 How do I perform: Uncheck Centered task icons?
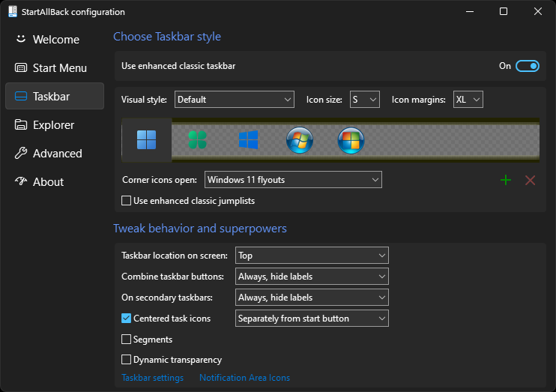click(x=126, y=319)
